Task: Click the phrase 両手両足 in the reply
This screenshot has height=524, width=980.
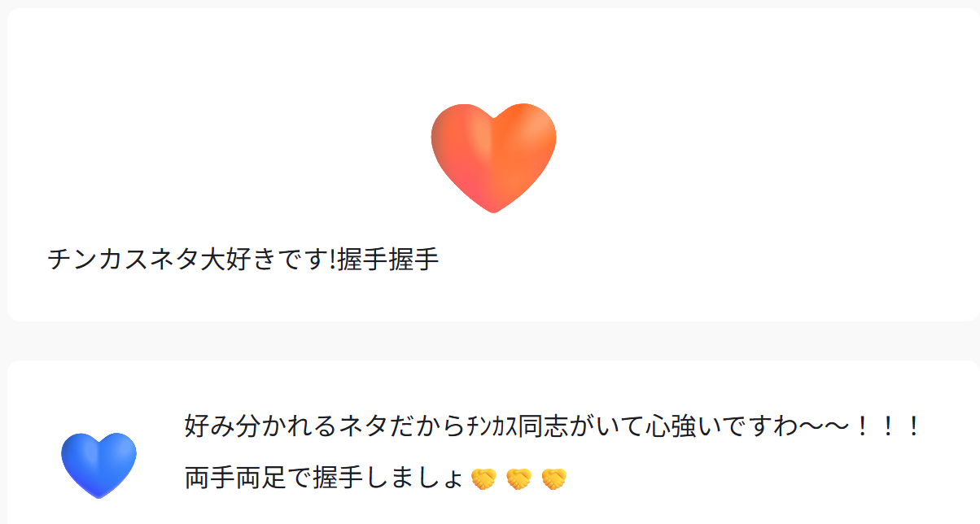Action: (x=236, y=478)
